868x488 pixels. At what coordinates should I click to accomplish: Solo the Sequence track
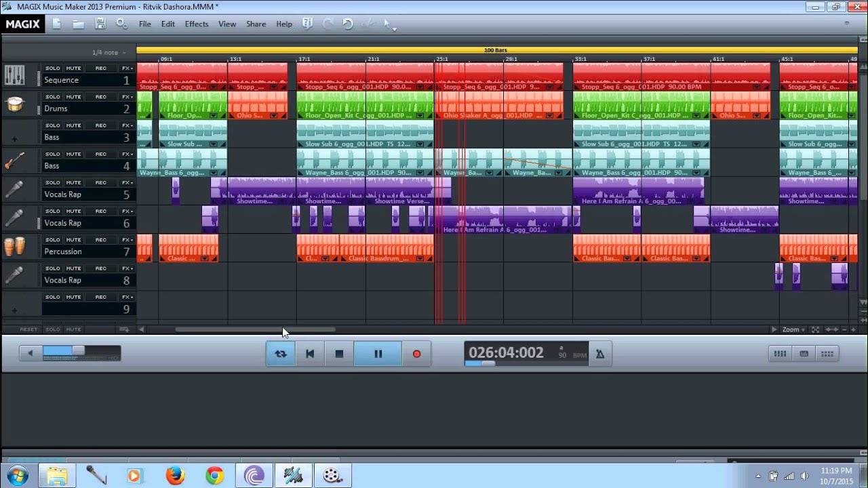pyautogui.click(x=52, y=68)
